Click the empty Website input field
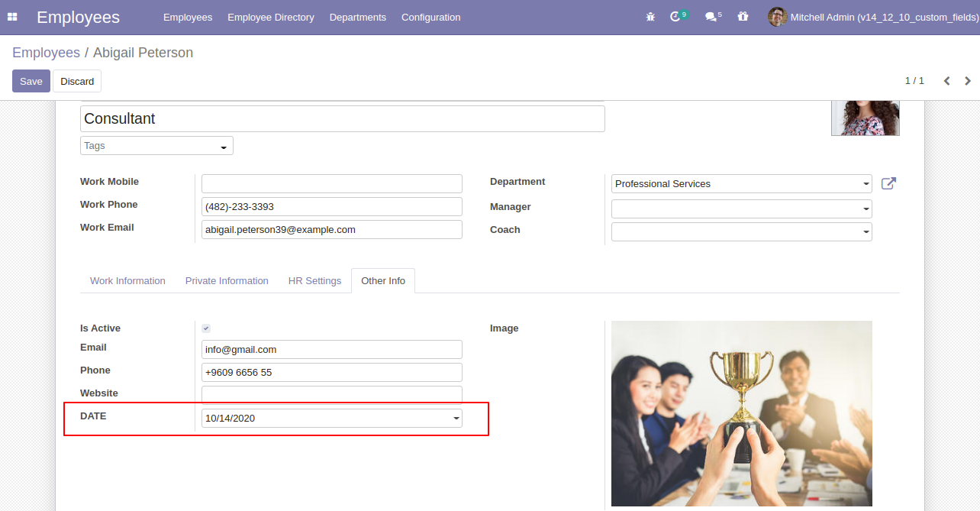The width and height of the screenshot is (980, 511). (332, 394)
